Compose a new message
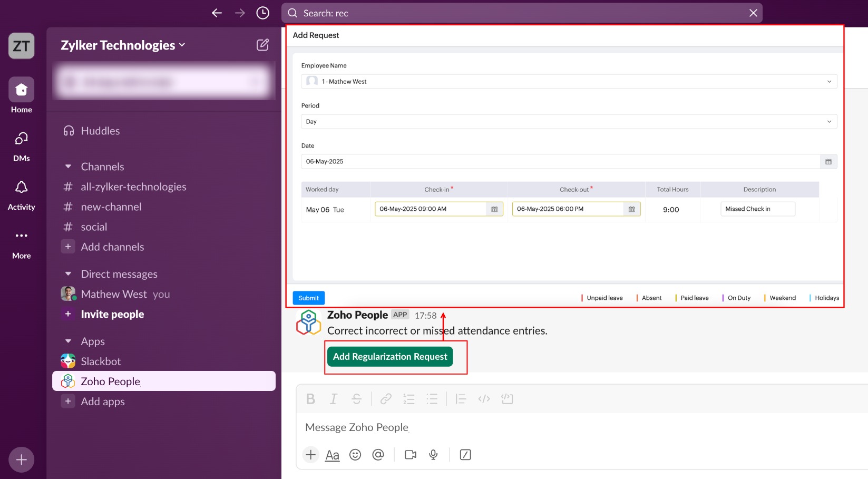868x479 pixels. click(262, 45)
